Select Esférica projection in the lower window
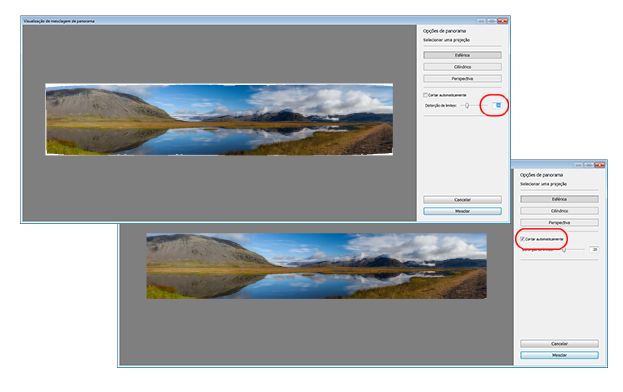Viewport: 623px width, 392px height. tap(559, 199)
